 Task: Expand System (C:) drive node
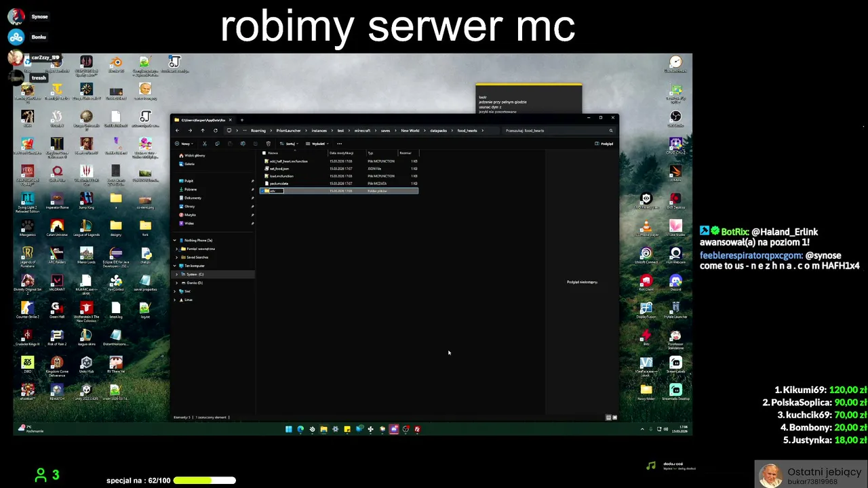tap(177, 274)
